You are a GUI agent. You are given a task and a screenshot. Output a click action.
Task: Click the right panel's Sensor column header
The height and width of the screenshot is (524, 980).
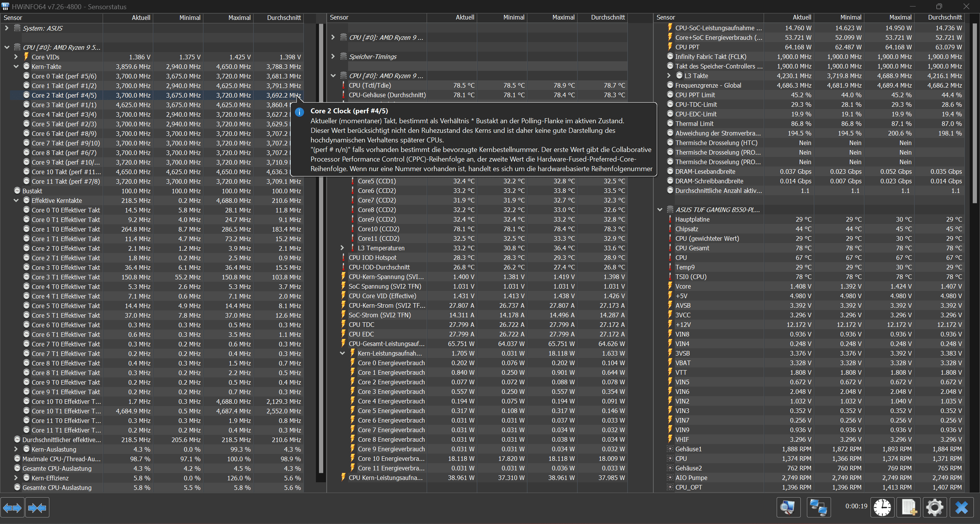coord(709,18)
